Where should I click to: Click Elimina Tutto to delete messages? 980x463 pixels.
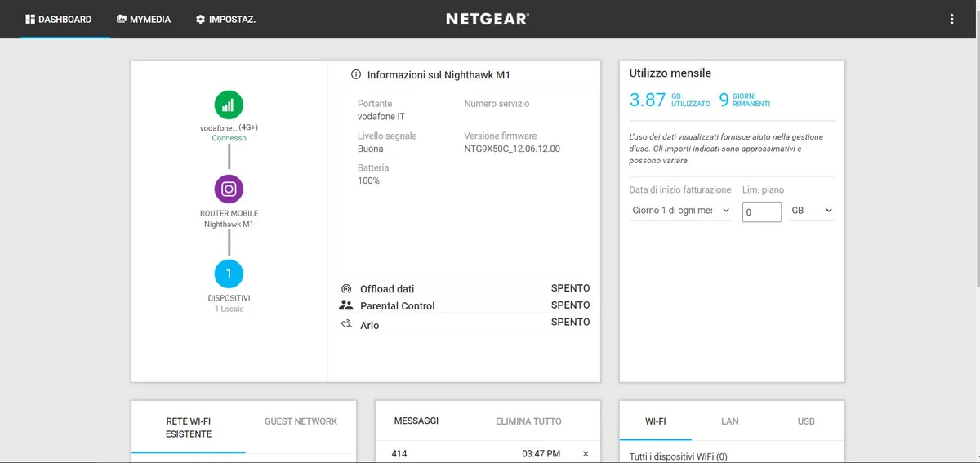[528, 421]
